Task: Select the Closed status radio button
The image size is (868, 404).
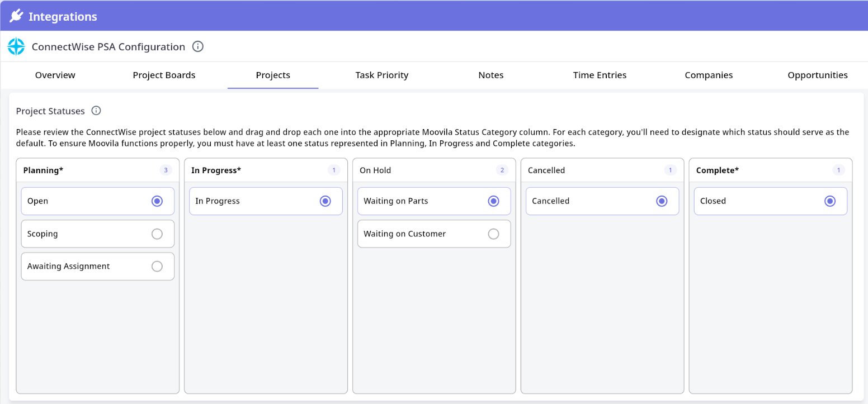Action: [830, 201]
